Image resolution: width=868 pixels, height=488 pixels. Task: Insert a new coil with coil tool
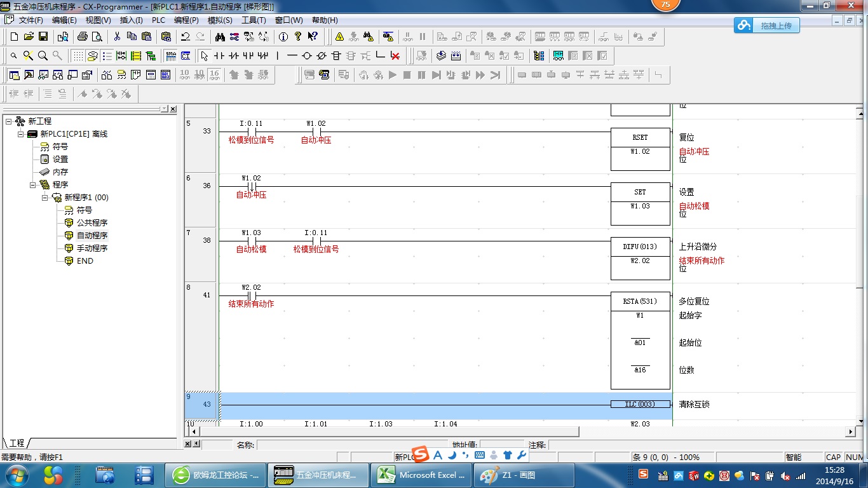coord(307,56)
